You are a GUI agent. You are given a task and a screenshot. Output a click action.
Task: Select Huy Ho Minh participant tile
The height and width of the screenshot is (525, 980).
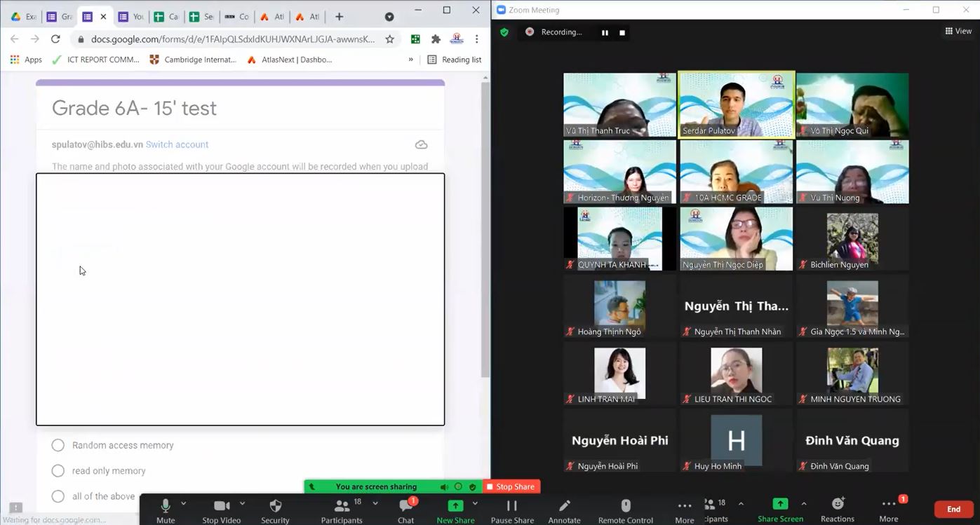tap(736, 440)
